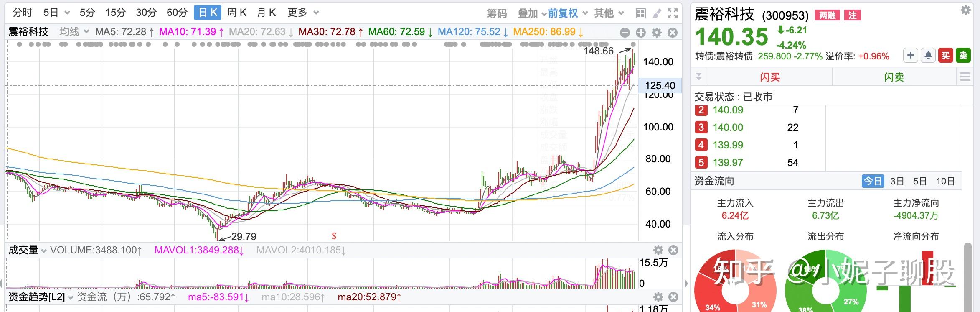Open the 均线 indicator dropdown
Viewport: 980px width, 312px height.
pyautogui.click(x=74, y=32)
